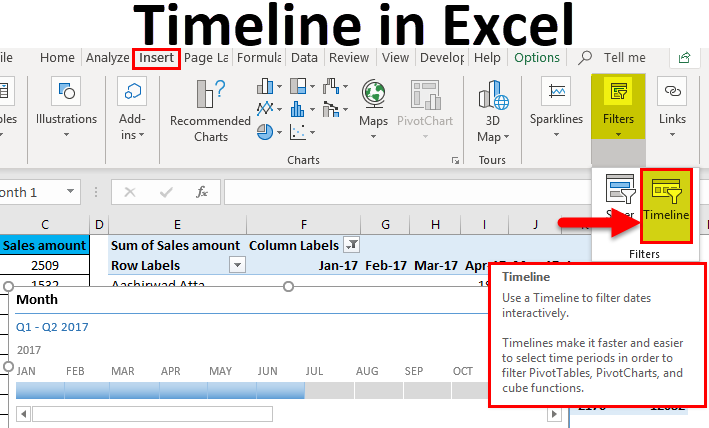Screen dimensions: 709x428
Task: Insert a pie or doughnut chart
Action: 265,132
